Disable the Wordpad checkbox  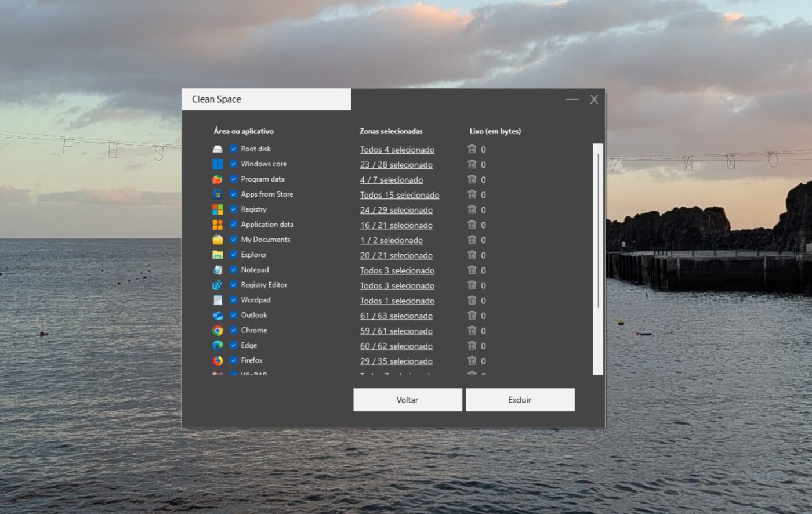[234, 300]
